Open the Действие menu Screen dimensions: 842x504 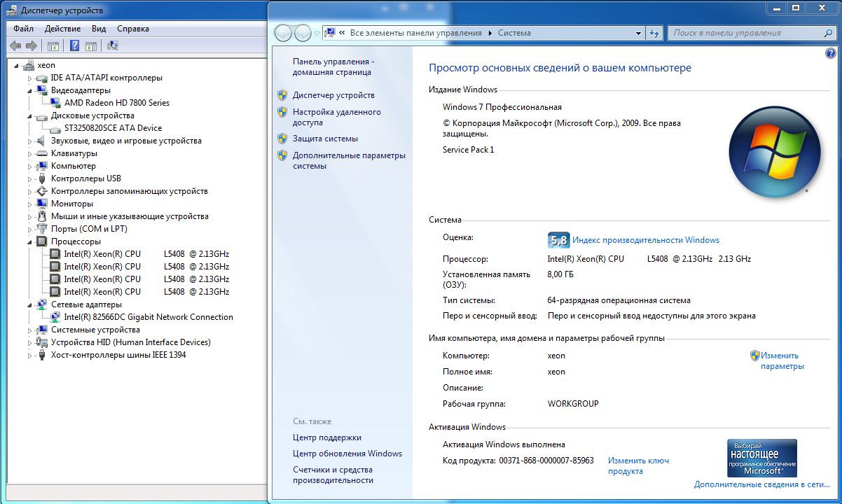(62, 29)
